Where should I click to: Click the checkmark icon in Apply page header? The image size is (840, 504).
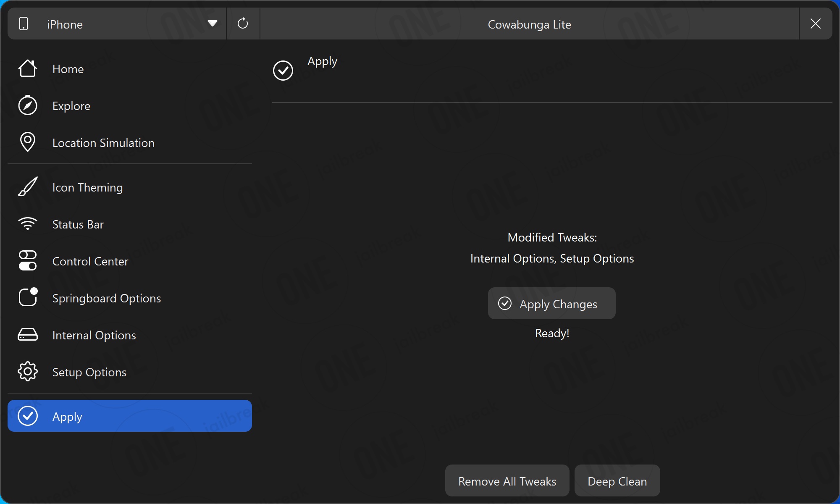[283, 71]
